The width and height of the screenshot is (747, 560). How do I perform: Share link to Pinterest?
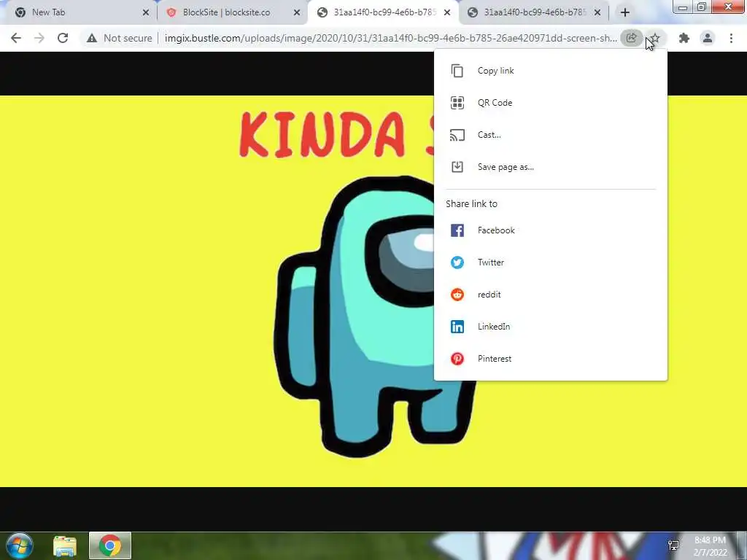click(x=550, y=359)
